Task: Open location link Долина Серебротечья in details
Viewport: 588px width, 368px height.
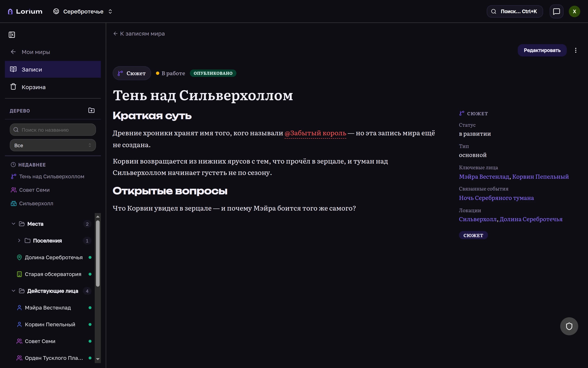Action: point(531,219)
